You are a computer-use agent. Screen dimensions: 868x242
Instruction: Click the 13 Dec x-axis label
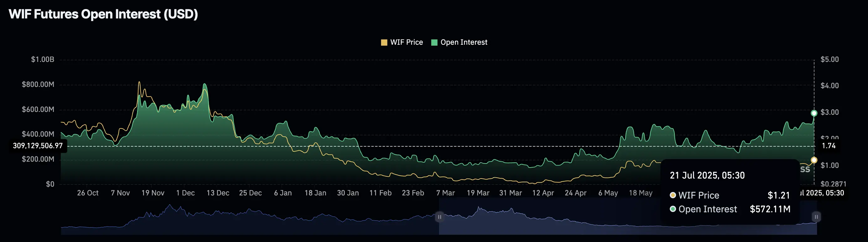(x=218, y=193)
